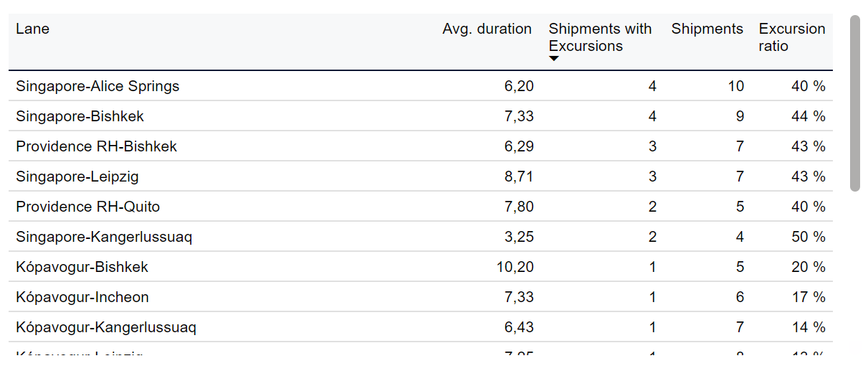Select the Singapore-Leipzig lane row

(421, 177)
